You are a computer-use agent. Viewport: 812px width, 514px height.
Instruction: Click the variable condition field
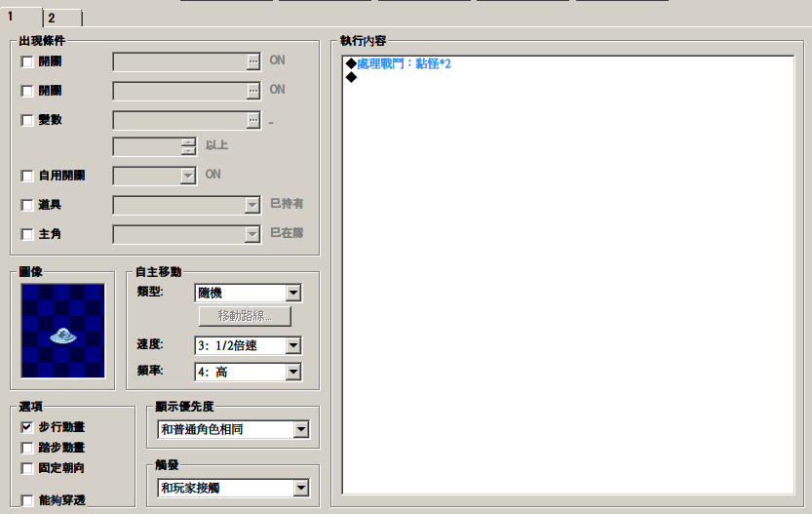[x=179, y=120]
